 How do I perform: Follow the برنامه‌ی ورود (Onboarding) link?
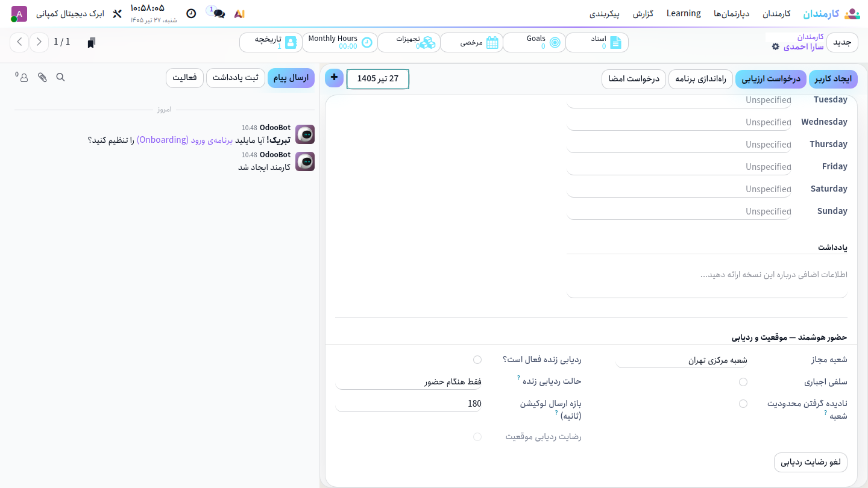[184, 140]
